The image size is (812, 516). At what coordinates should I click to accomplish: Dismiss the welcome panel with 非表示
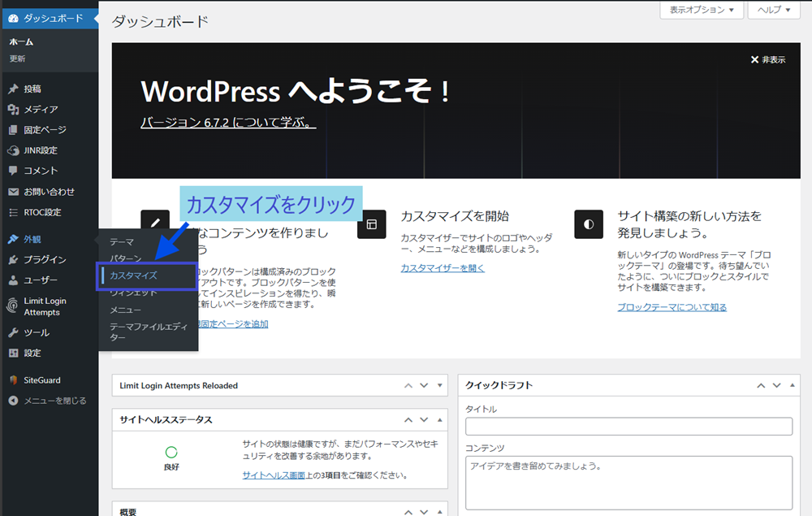coord(768,60)
